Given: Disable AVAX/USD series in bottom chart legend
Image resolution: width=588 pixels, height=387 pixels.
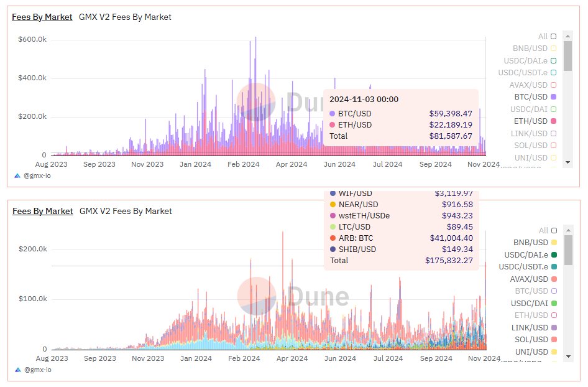Looking at the screenshot, I should click(533, 279).
